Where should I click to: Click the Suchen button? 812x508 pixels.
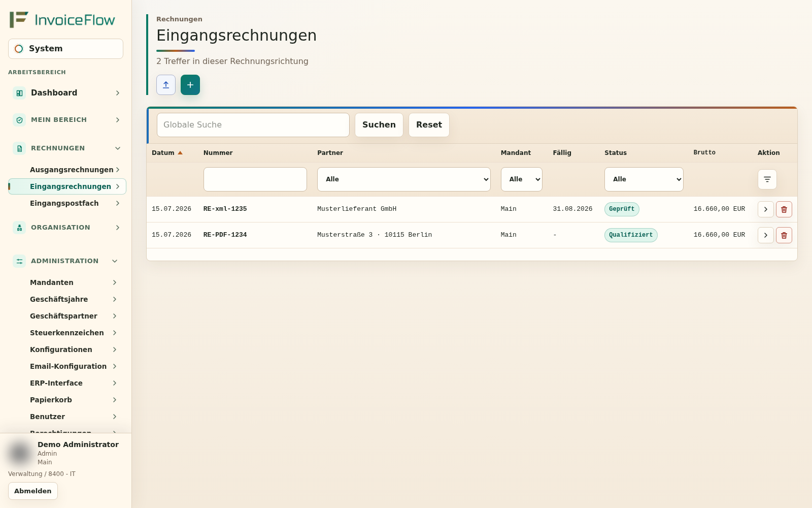(x=379, y=125)
